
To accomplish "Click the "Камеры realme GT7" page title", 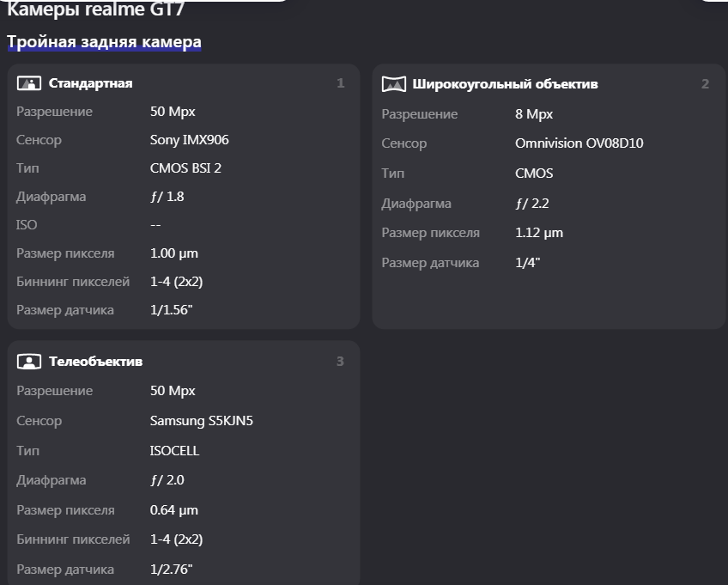I will (x=95, y=10).
